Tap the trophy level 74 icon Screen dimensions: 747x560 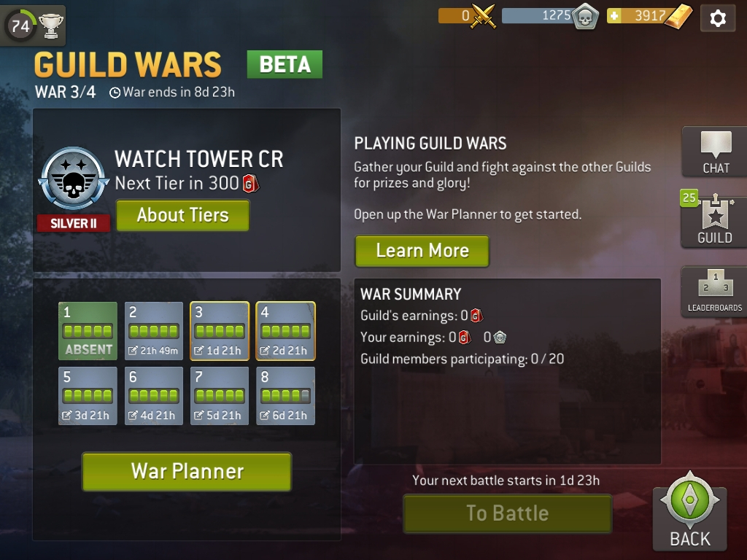click(32, 25)
